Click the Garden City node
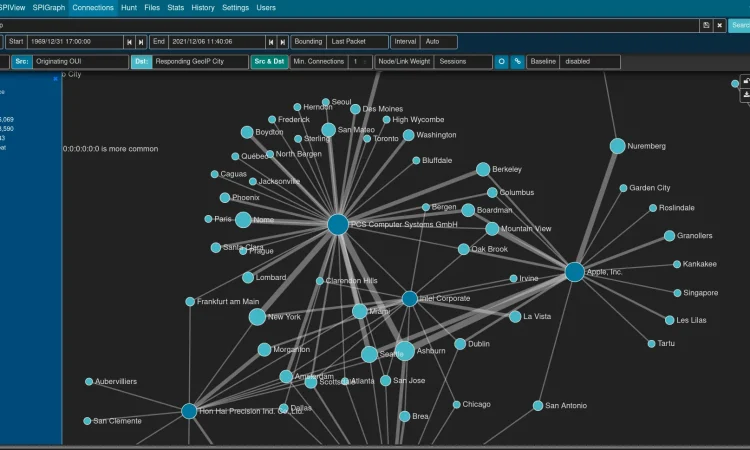The image size is (750, 450). pos(623,188)
